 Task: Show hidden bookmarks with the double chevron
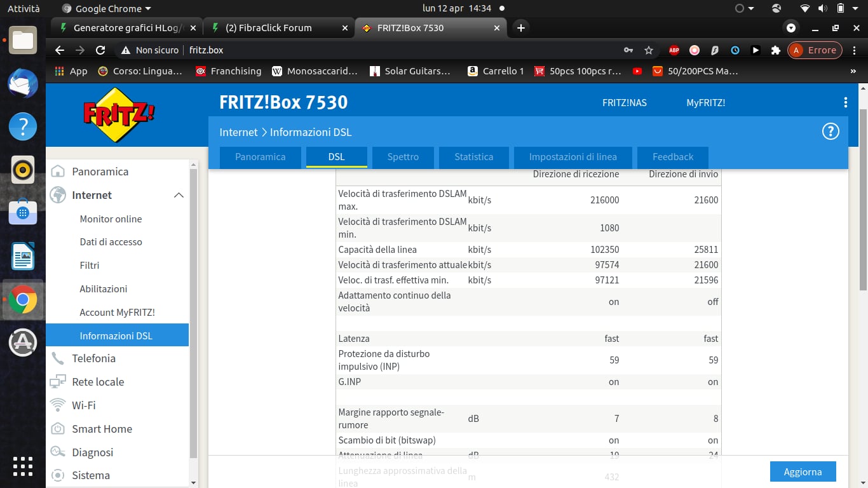pyautogui.click(x=853, y=71)
